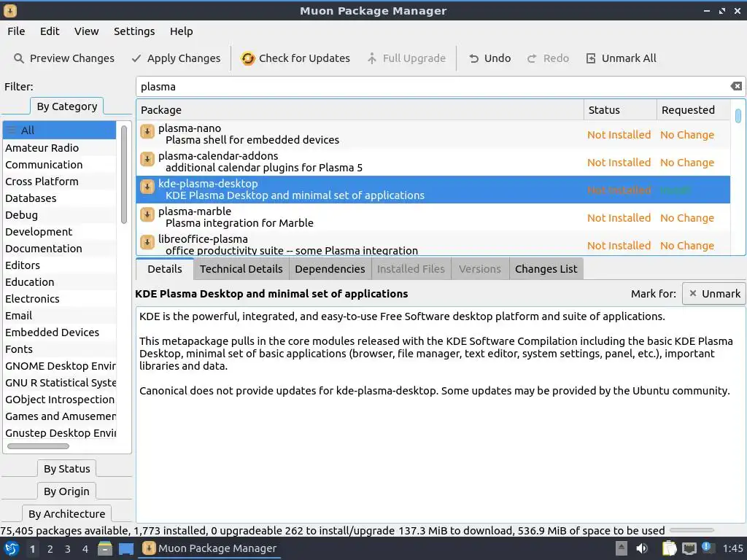Click the Unmark All icon

591,58
